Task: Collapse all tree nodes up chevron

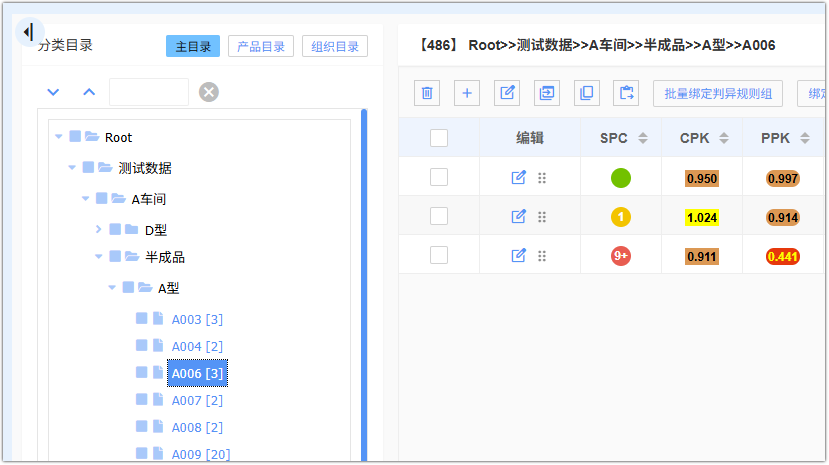Action: point(89,92)
